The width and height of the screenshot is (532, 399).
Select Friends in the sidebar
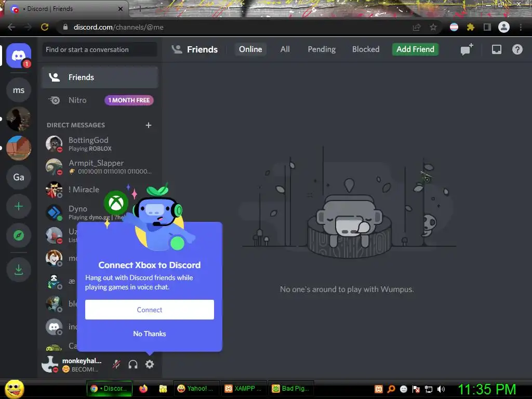pos(100,77)
